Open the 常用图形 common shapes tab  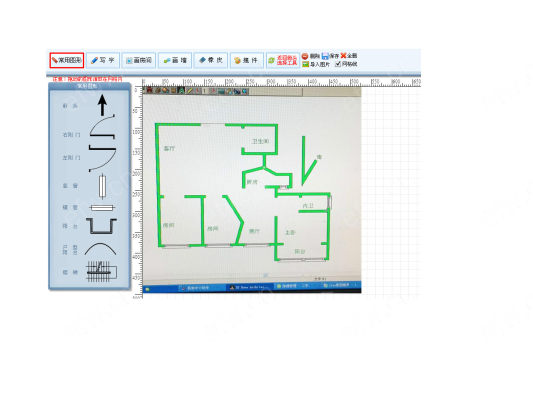[x=67, y=60]
